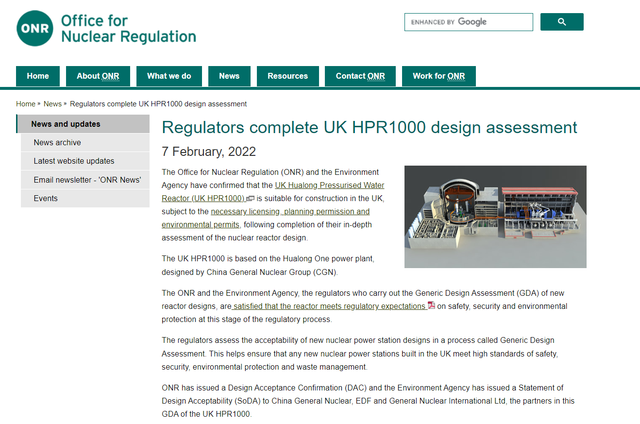Select News and updates sidebar heading
This screenshot has height=424, width=640.
[x=66, y=124]
